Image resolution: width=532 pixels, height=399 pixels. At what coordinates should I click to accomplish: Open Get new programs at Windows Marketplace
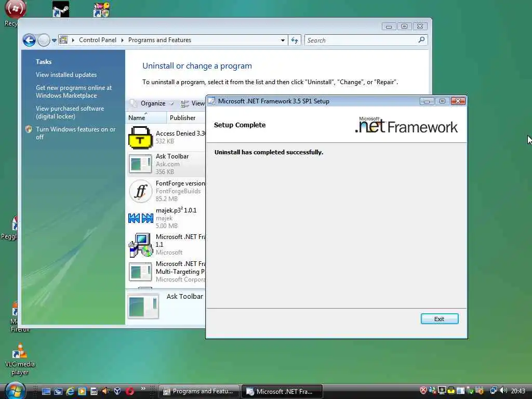[x=74, y=91]
